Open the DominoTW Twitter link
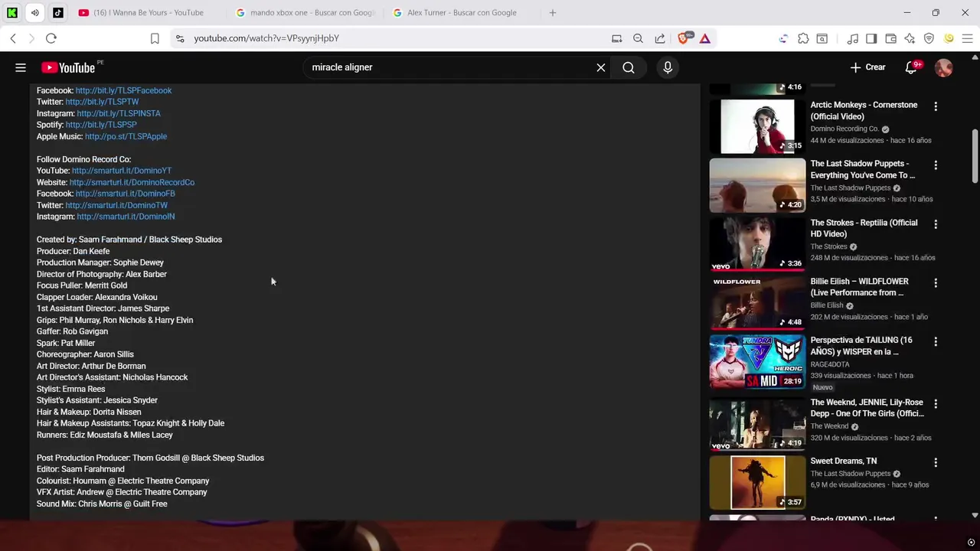 pos(116,205)
